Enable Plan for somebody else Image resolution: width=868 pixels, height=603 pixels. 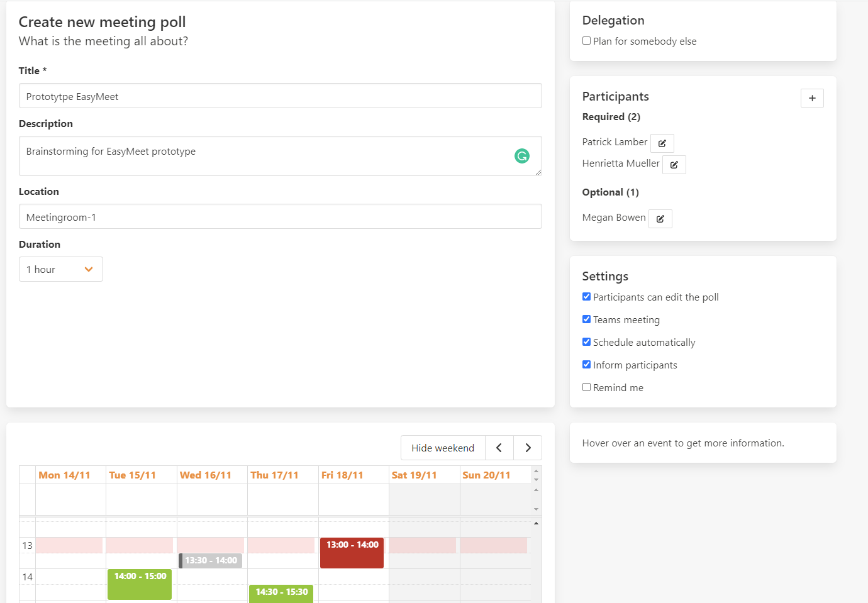click(586, 41)
